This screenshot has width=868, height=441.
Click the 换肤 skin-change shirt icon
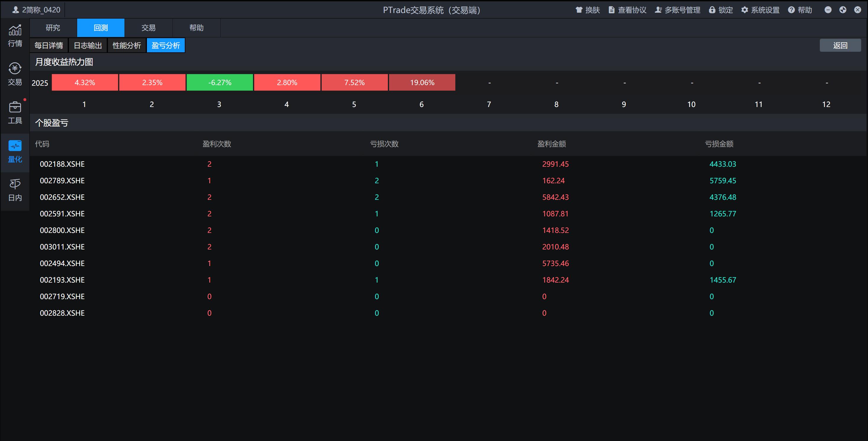(x=579, y=10)
